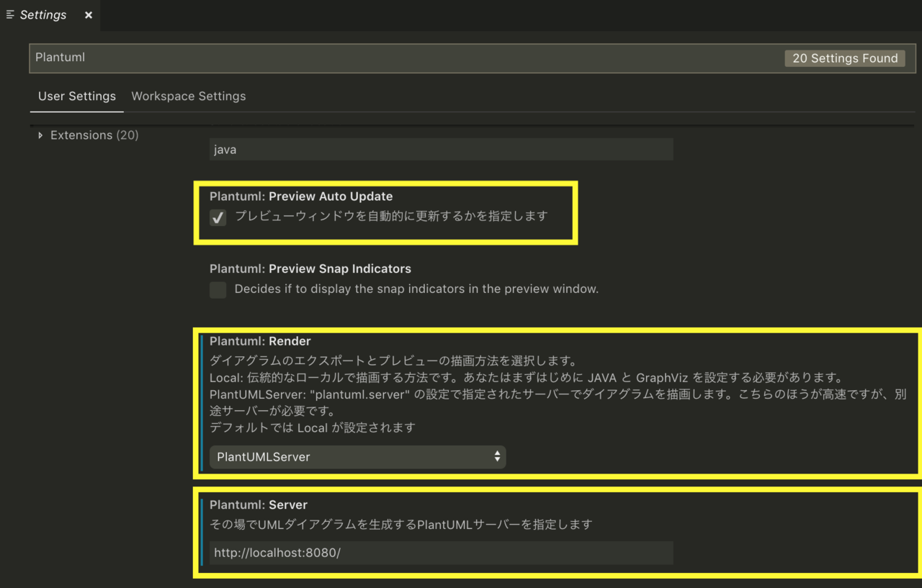Expand the Extensions (20) tree arrow

coord(40,135)
